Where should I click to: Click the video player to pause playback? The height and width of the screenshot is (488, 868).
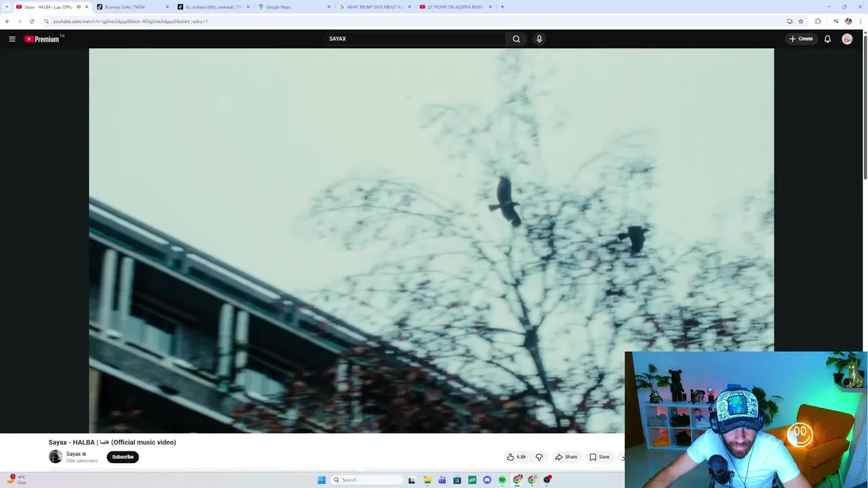(431, 241)
